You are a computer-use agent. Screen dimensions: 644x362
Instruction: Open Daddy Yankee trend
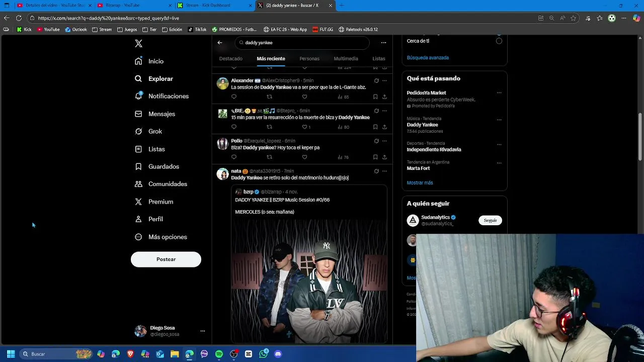pos(423,125)
